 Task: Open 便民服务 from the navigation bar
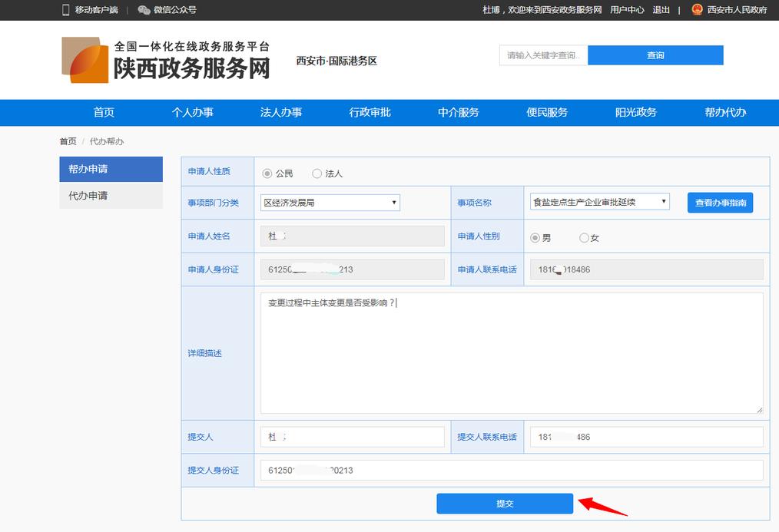tap(547, 112)
